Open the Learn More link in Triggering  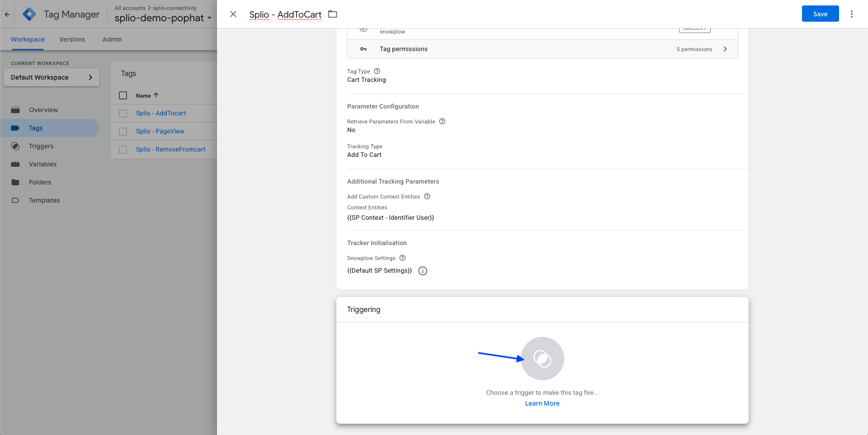click(x=542, y=403)
